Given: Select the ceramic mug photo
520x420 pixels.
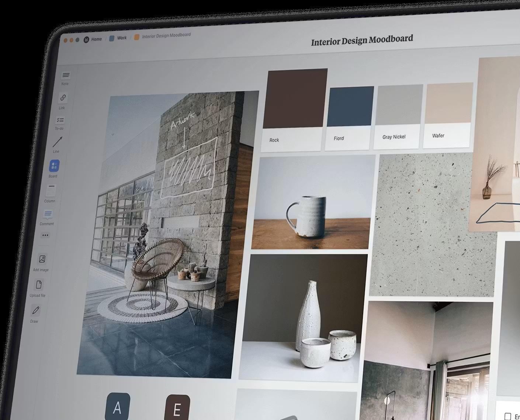Looking at the screenshot, I should click(313, 202).
